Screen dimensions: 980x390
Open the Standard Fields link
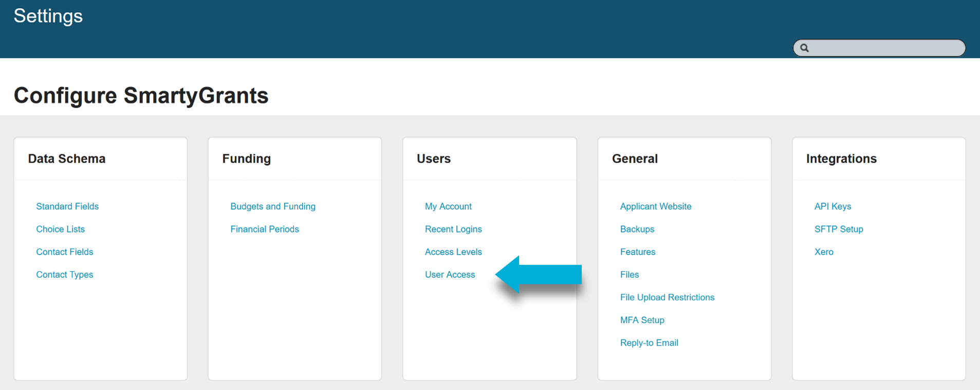tap(67, 206)
